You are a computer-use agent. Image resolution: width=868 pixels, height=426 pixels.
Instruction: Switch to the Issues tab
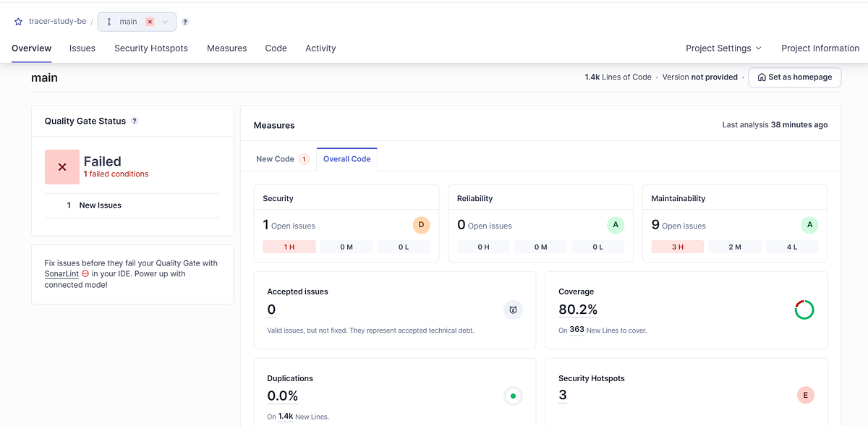point(82,48)
